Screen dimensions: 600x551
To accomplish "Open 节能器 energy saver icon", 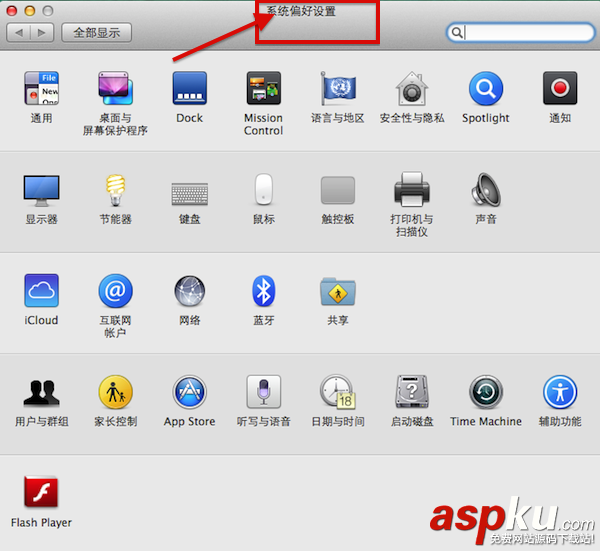I will [x=115, y=190].
